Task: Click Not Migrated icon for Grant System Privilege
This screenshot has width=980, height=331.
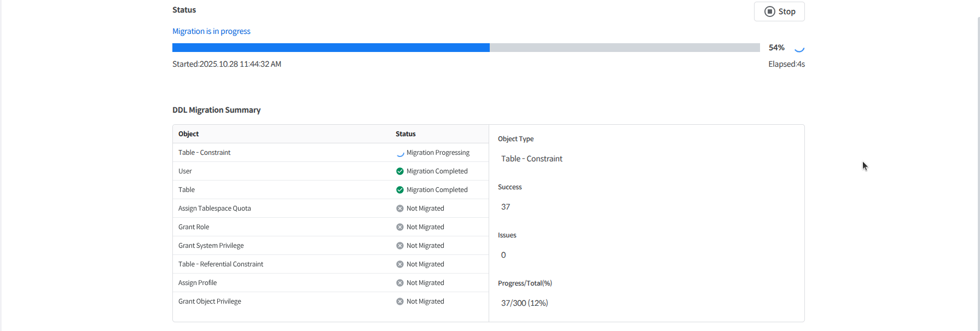Action: (400, 246)
